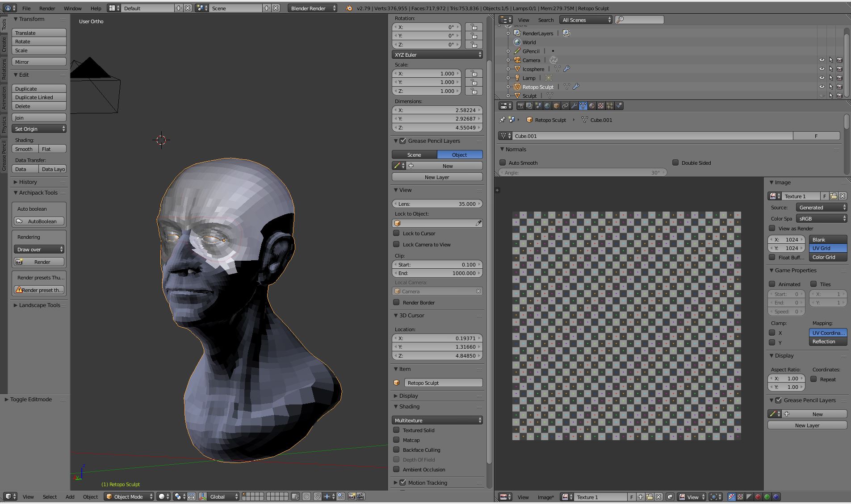Open the Render menu in the top bar
The image size is (851, 504).
click(47, 8)
